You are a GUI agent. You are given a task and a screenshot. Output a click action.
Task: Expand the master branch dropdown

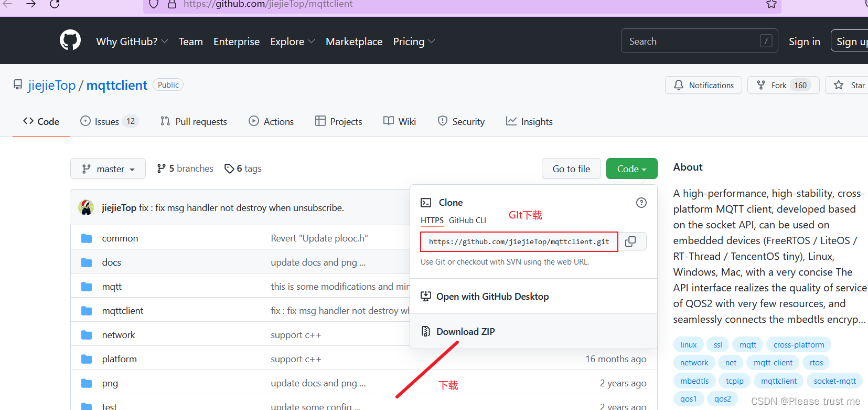(108, 169)
